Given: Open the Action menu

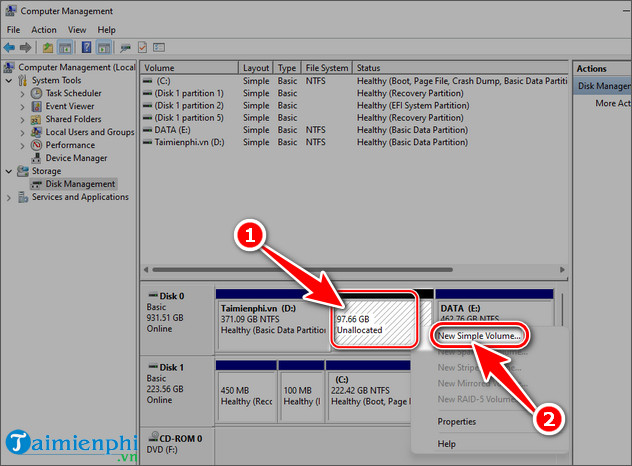Looking at the screenshot, I should pyautogui.click(x=44, y=30).
